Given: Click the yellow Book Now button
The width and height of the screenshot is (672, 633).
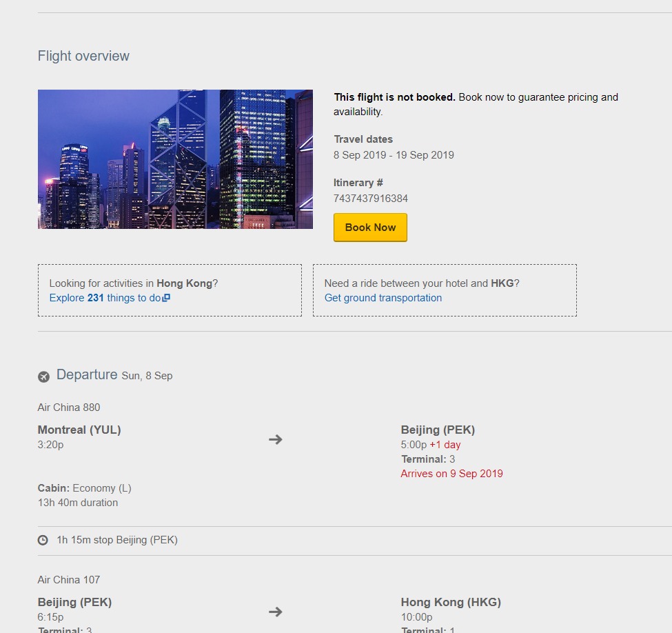Looking at the screenshot, I should click(x=370, y=228).
